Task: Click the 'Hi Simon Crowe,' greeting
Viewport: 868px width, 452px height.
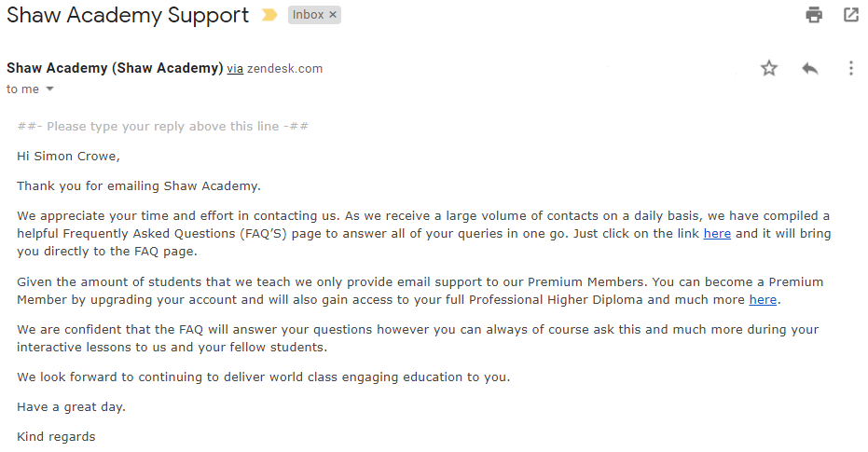Action: (x=68, y=156)
